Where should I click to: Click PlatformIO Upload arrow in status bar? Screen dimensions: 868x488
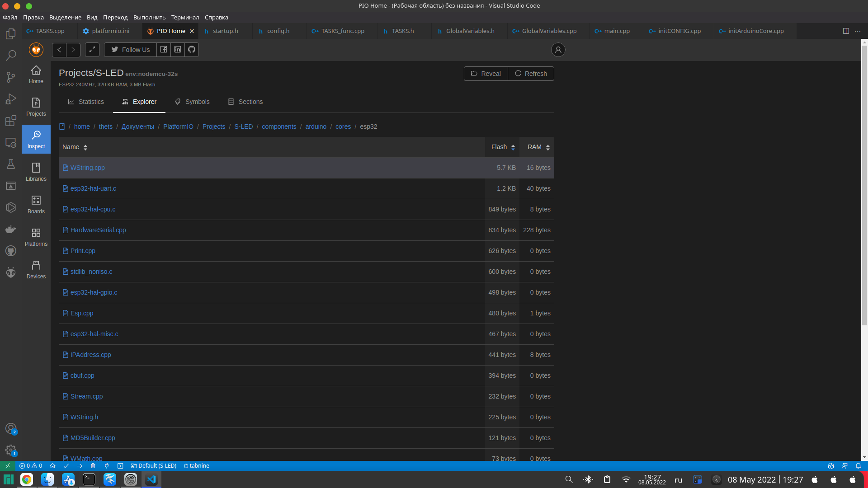(80, 466)
